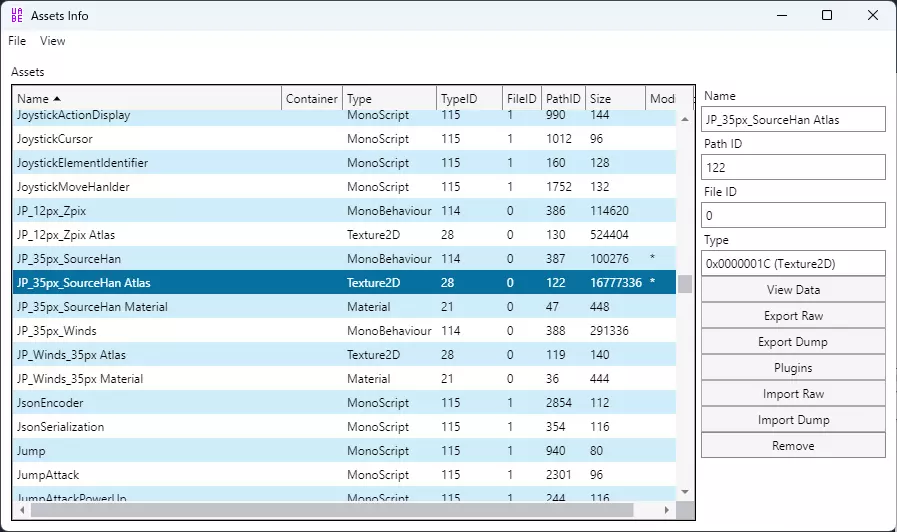This screenshot has height=532, width=897.
Task: Click the vertical scrollbar up arrow
Action: (685, 118)
